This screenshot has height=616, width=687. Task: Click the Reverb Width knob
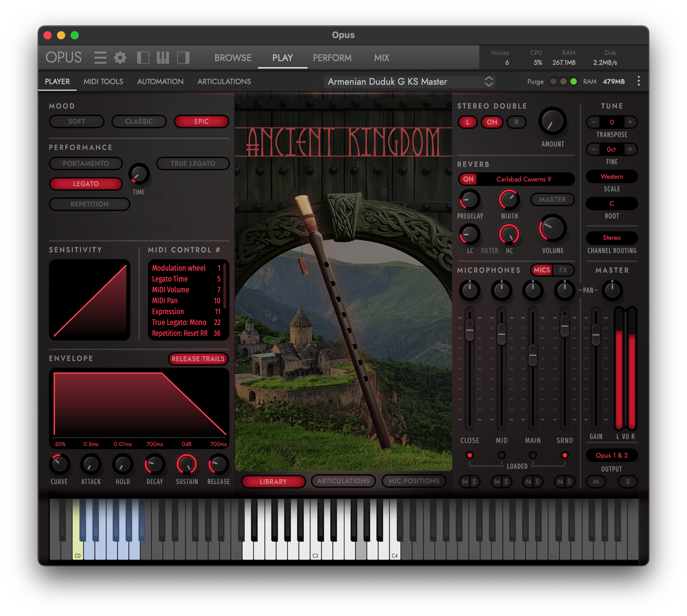tap(509, 199)
